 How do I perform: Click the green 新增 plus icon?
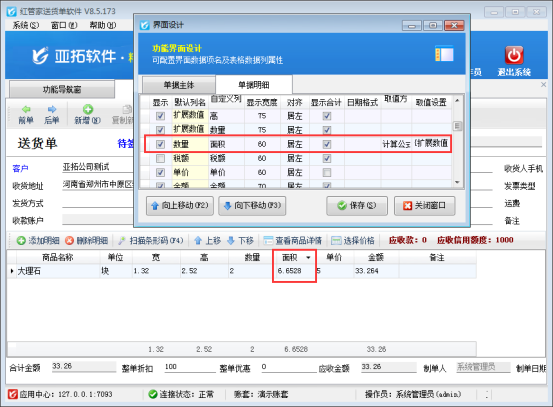tap(88, 109)
